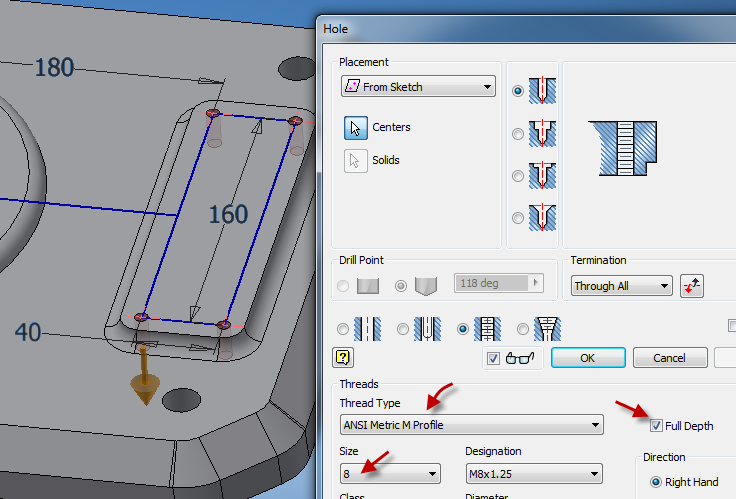Toggle the Full Depth checkbox
Screen dimensions: 736x499
coord(656,426)
